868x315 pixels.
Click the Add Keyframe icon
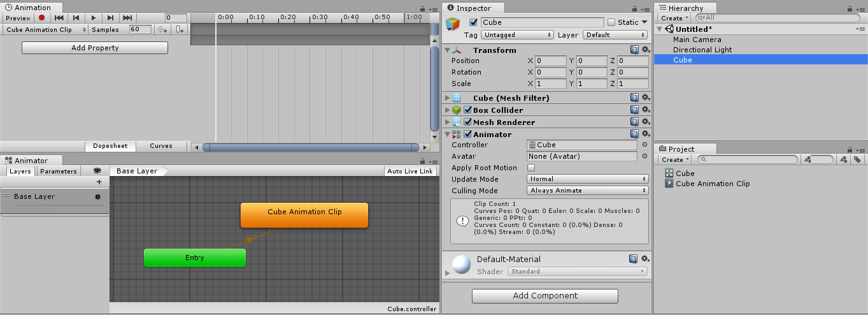(x=163, y=30)
